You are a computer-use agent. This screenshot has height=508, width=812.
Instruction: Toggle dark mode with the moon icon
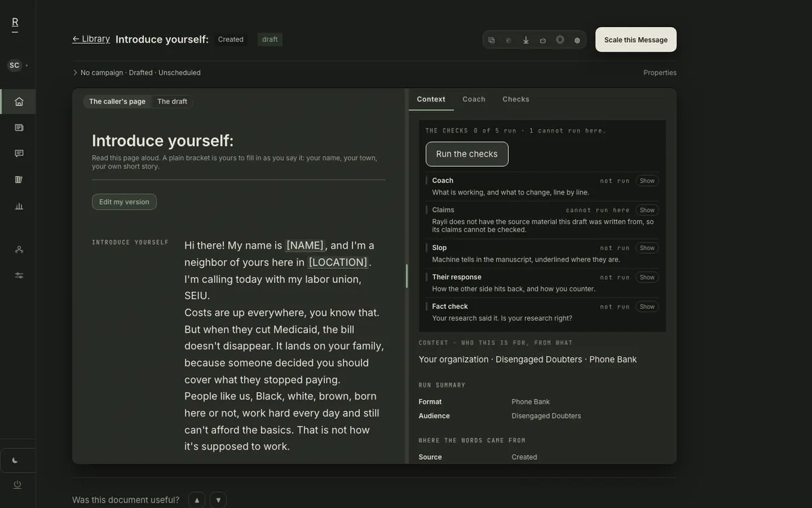(16, 461)
